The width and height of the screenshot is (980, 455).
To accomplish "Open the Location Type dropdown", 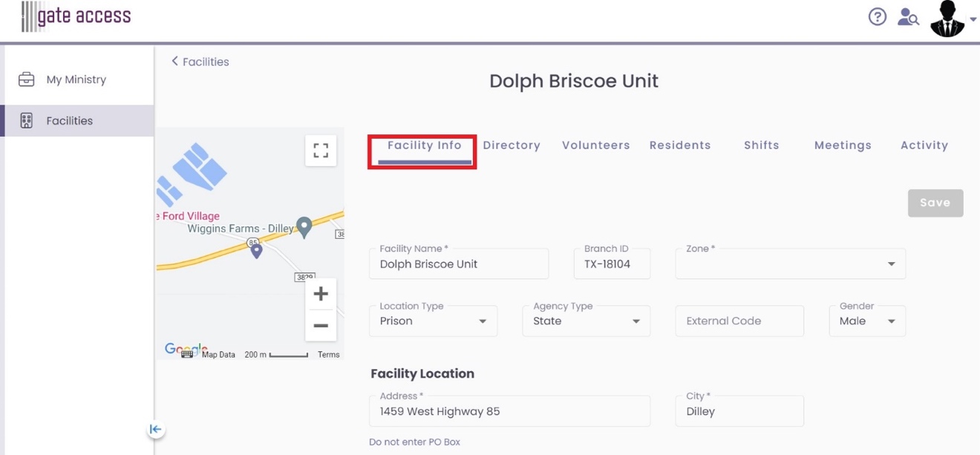I will (x=433, y=321).
